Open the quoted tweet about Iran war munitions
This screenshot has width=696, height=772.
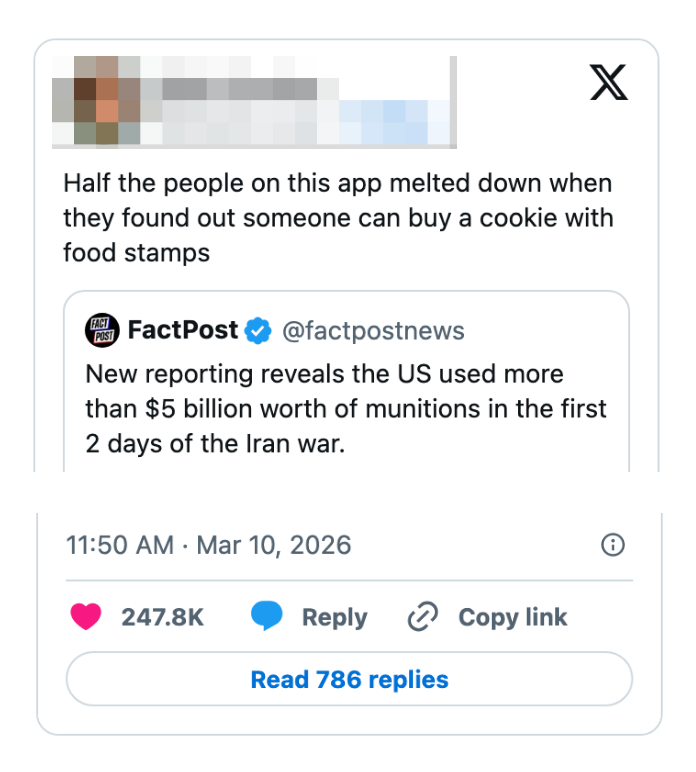(346, 420)
